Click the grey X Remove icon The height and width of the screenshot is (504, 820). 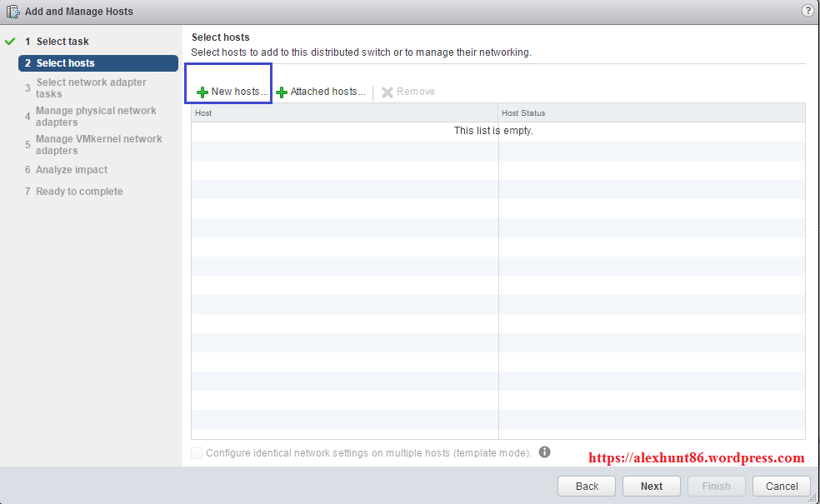(x=387, y=92)
